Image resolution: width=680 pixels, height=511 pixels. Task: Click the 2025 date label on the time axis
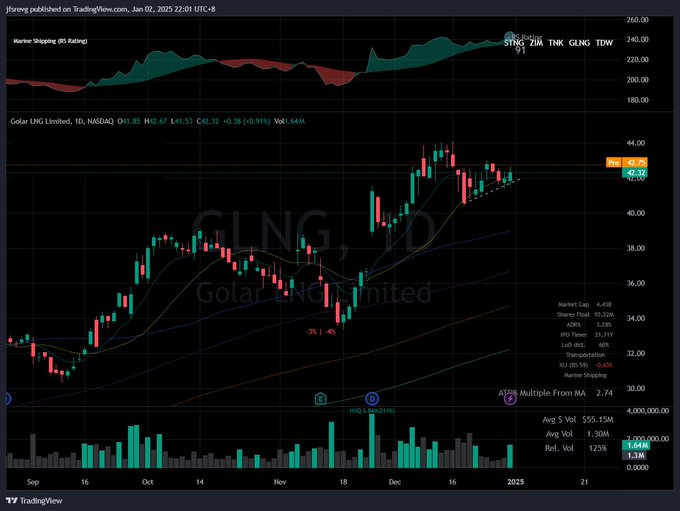(x=516, y=482)
